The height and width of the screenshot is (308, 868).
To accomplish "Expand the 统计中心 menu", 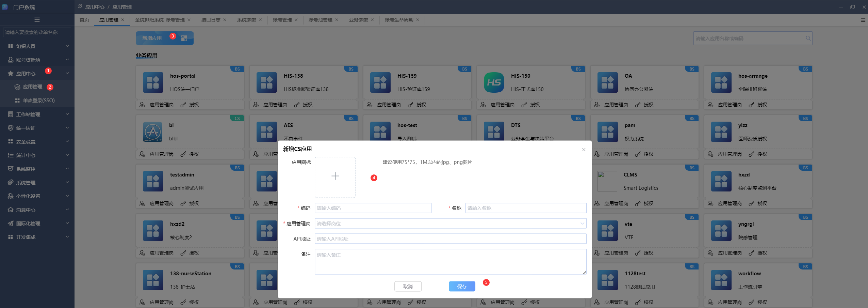I will 37,155.
